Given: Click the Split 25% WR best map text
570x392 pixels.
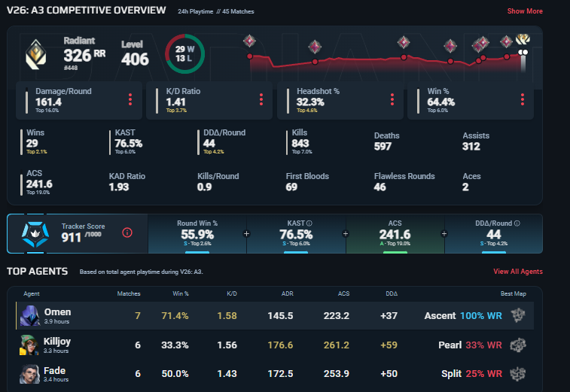Looking at the screenshot, I should 471,374.
